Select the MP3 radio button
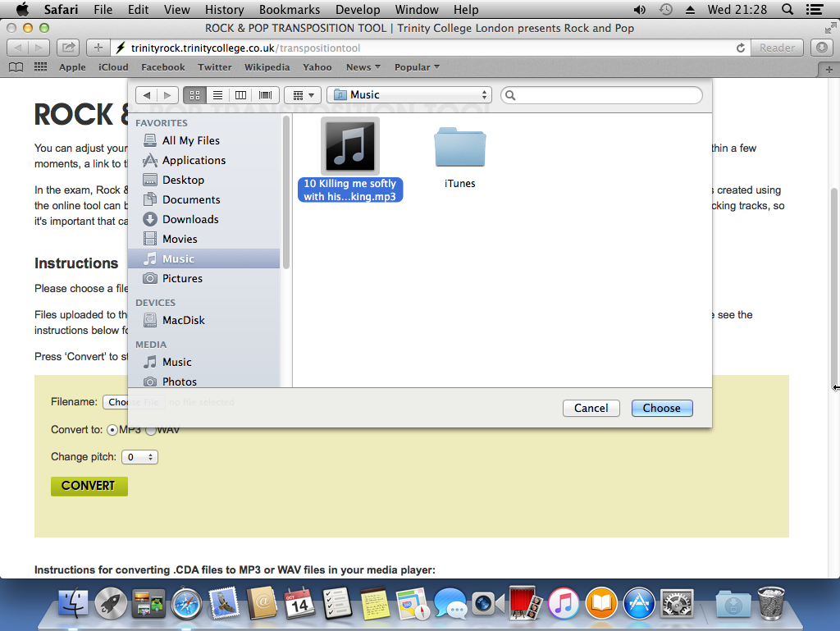This screenshot has width=840, height=631. (112, 430)
